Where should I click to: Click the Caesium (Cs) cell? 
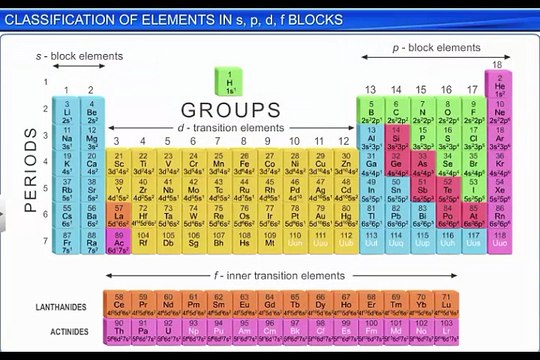tap(66, 216)
